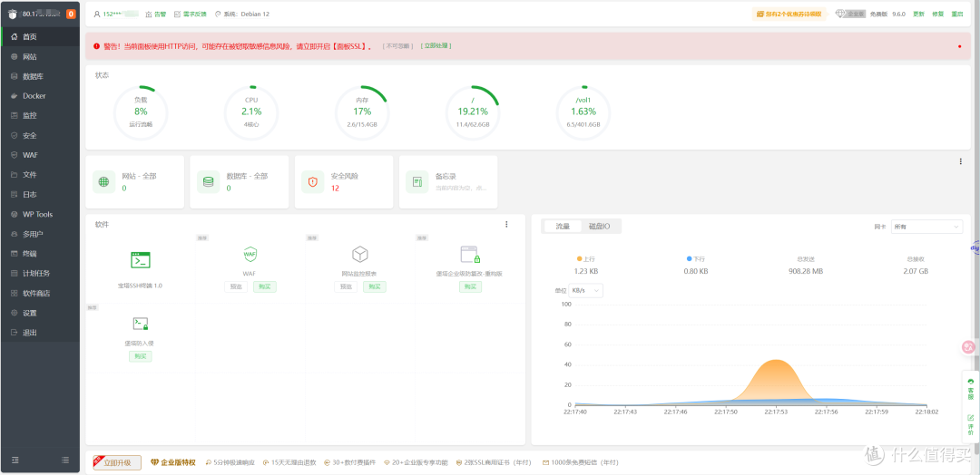The width and height of the screenshot is (980, 475).
Task: Click 不可忽略 in the warning bar
Action: coord(397,45)
